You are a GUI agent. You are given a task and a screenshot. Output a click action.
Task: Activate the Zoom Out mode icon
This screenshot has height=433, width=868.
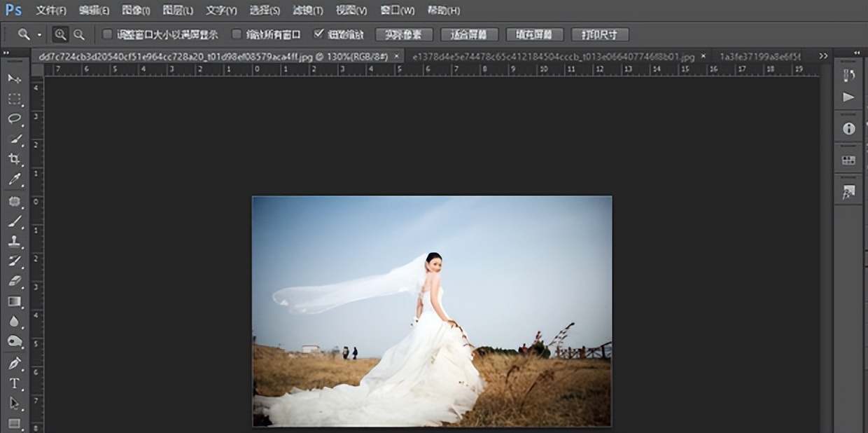[x=79, y=34]
